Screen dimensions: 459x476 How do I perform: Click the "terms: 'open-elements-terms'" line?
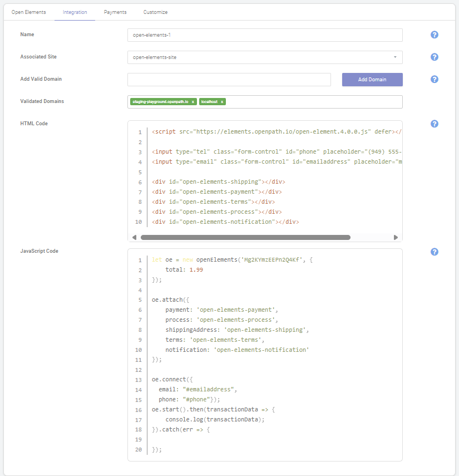click(x=215, y=340)
